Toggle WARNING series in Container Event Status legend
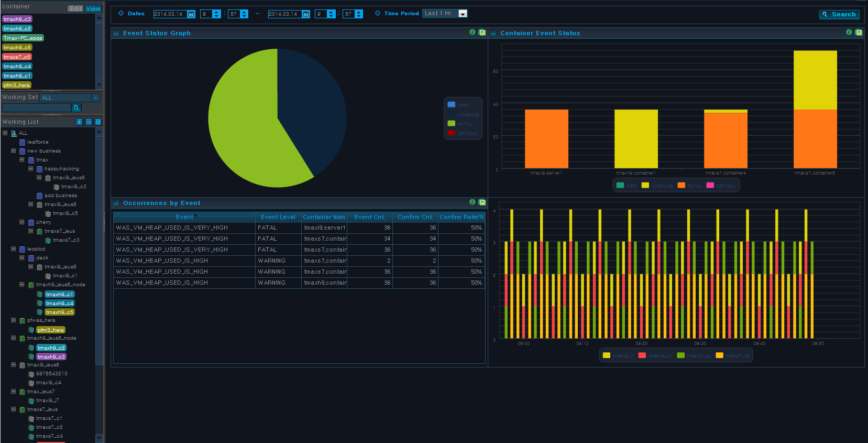Viewport: 868px width, 443px height. (x=657, y=186)
